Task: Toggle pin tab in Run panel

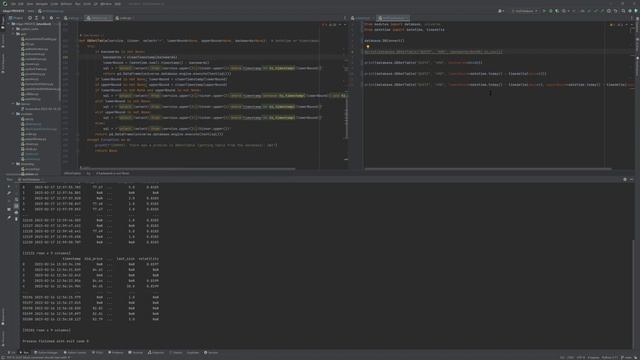Action: 9,218
